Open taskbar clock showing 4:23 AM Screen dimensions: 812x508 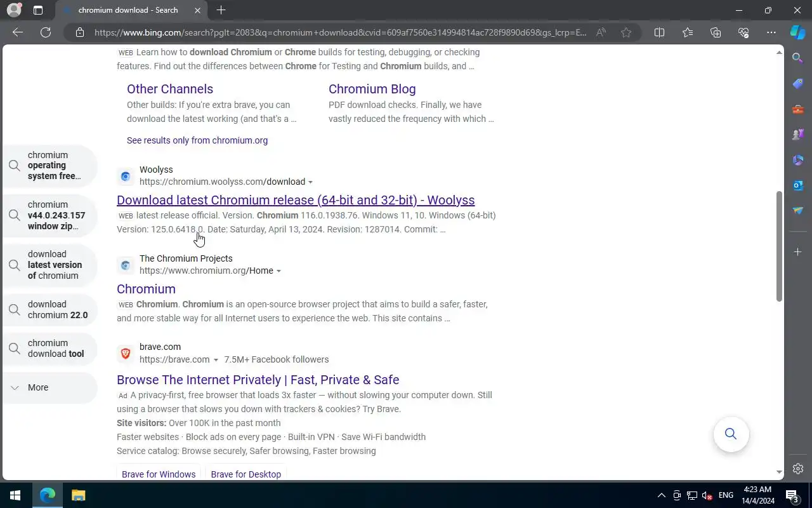click(x=757, y=495)
